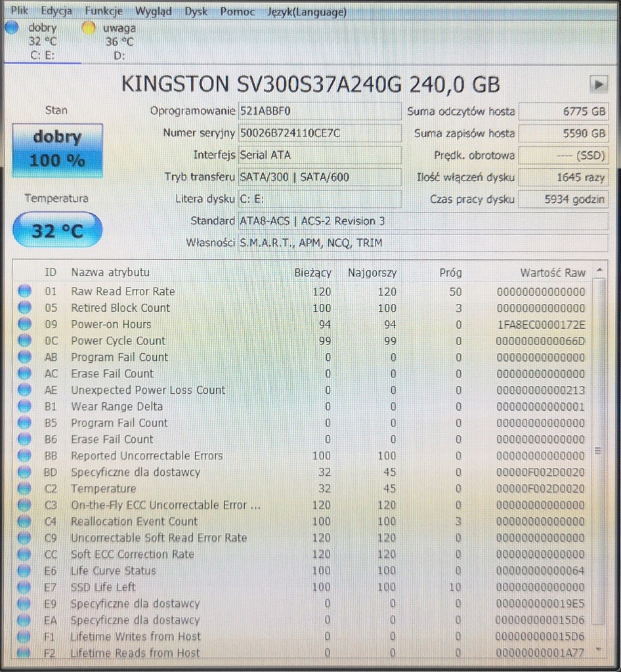This screenshot has height=672, width=621.
Task: Click the status icon for Wear Range Delta
Action: (x=25, y=406)
